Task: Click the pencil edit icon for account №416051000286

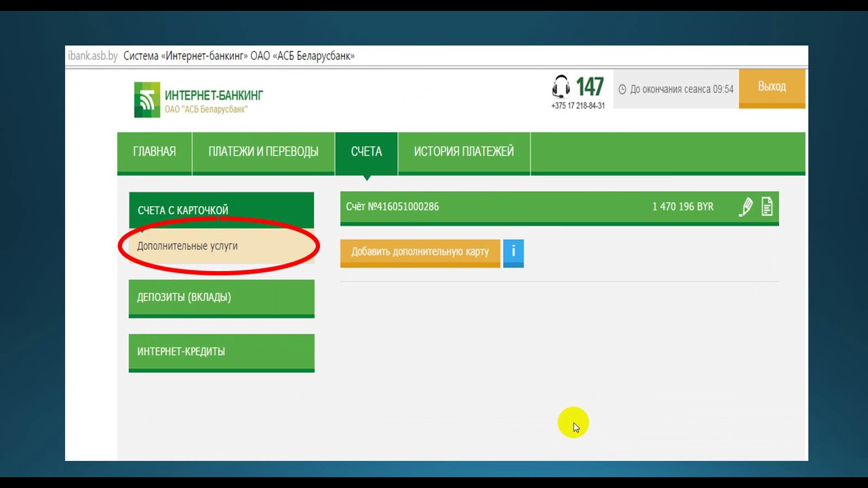Action: click(x=746, y=207)
